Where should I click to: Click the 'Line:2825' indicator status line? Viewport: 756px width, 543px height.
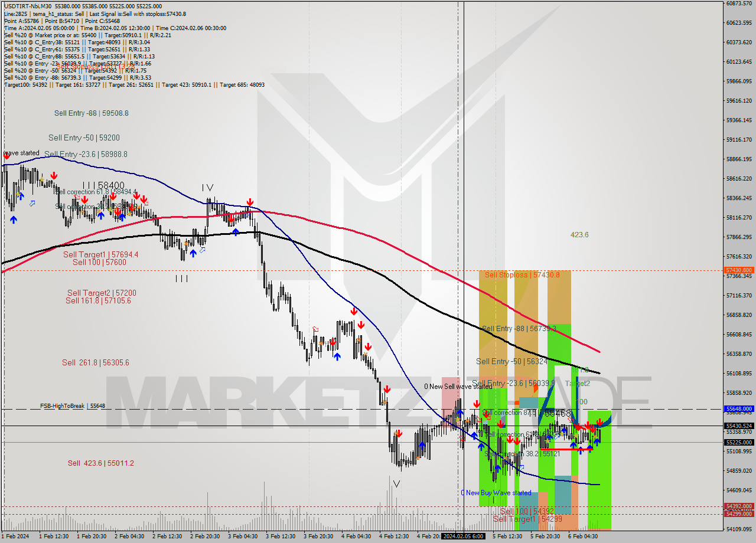tap(95, 14)
